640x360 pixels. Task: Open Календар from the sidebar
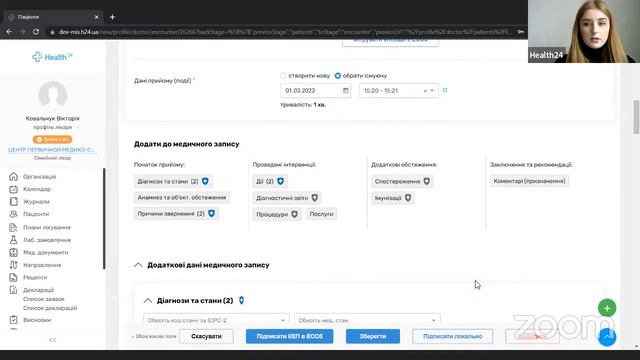(37, 189)
